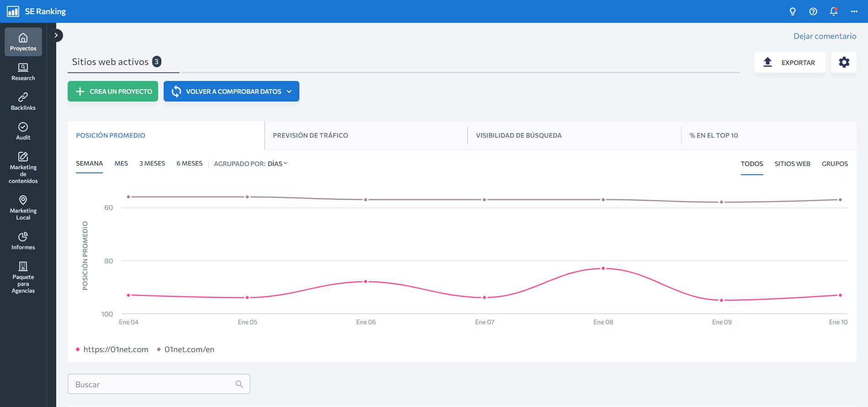Open the three-dot more menu
868x407 pixels.
coord(854,11)
